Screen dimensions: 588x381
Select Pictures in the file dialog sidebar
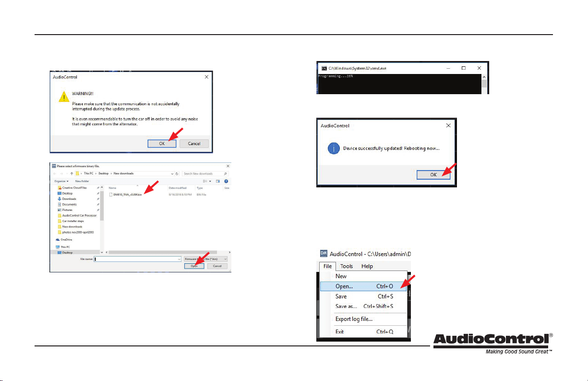(x=67, y=210)
